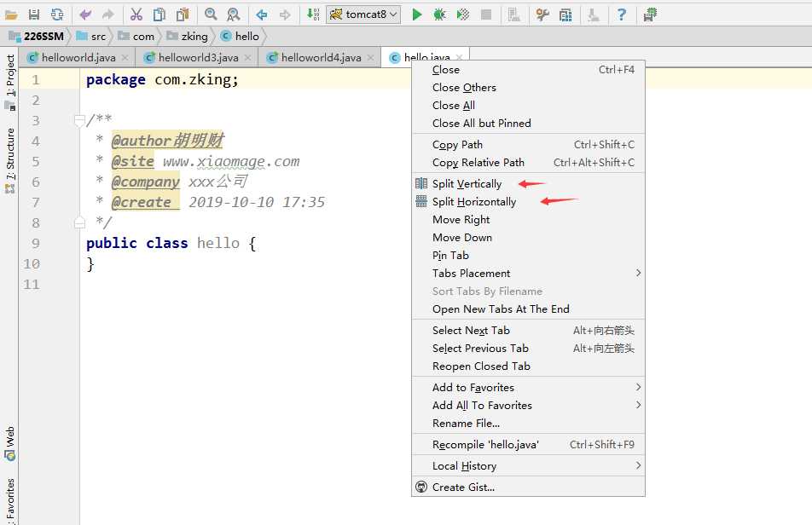Click the 226SSM breadcrumb
Viewport: 812px width, 525px height.
[x=36, y=36]
